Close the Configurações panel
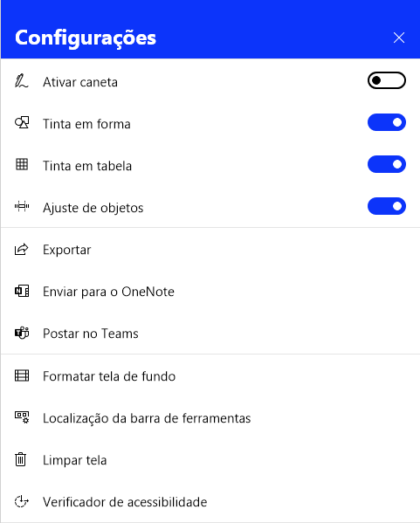This screenshot has width=420, height=523. click(x=399, y=38)
